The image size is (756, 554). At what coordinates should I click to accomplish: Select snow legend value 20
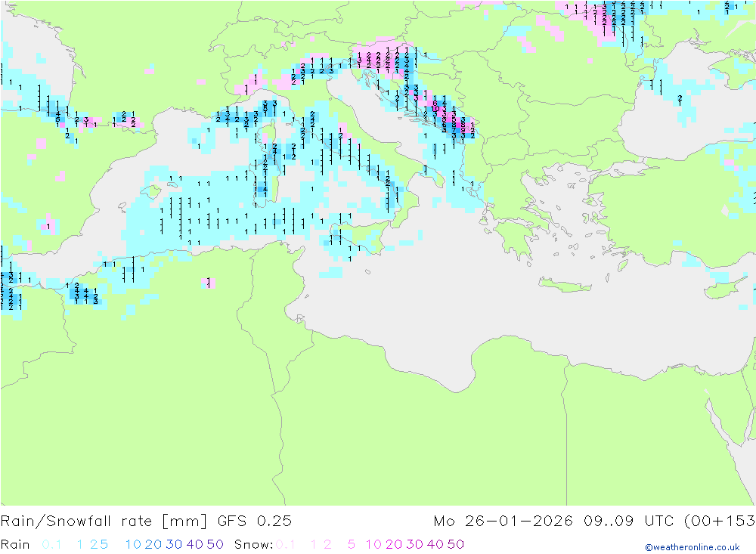click(x=394, y=544)
